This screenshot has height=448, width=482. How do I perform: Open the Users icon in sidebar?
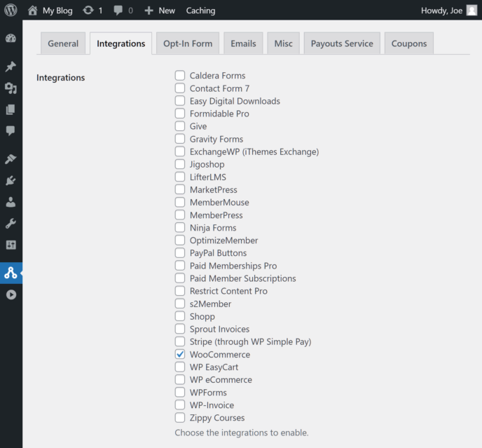pos(11,202)
